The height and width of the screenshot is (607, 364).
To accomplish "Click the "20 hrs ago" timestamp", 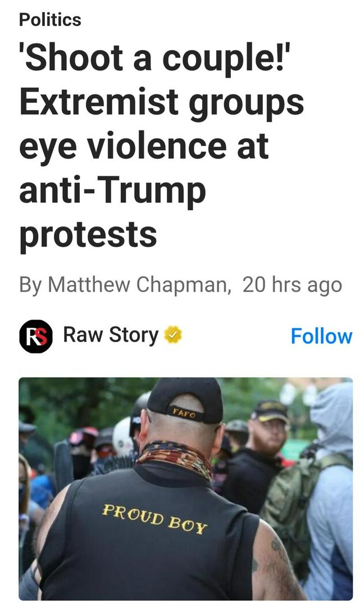I will (x=292, y=284).
